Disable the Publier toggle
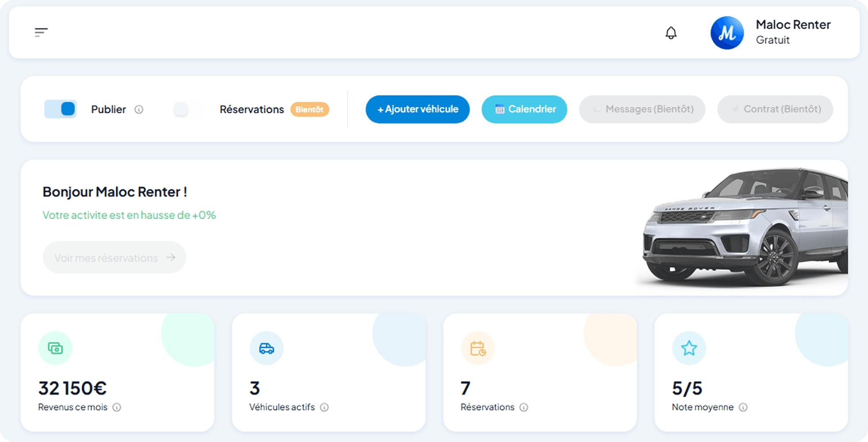The height and width of the screenshot is (442, 868). pos(60,109)
